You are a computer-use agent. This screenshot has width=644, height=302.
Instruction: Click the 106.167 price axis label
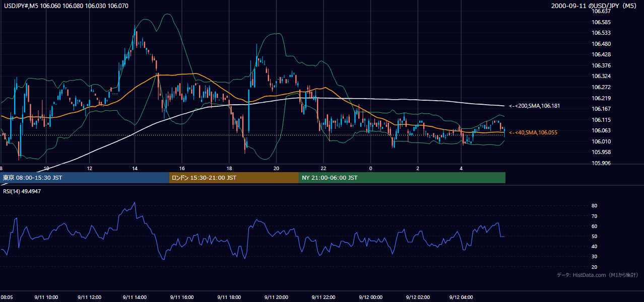pos(601,109)
